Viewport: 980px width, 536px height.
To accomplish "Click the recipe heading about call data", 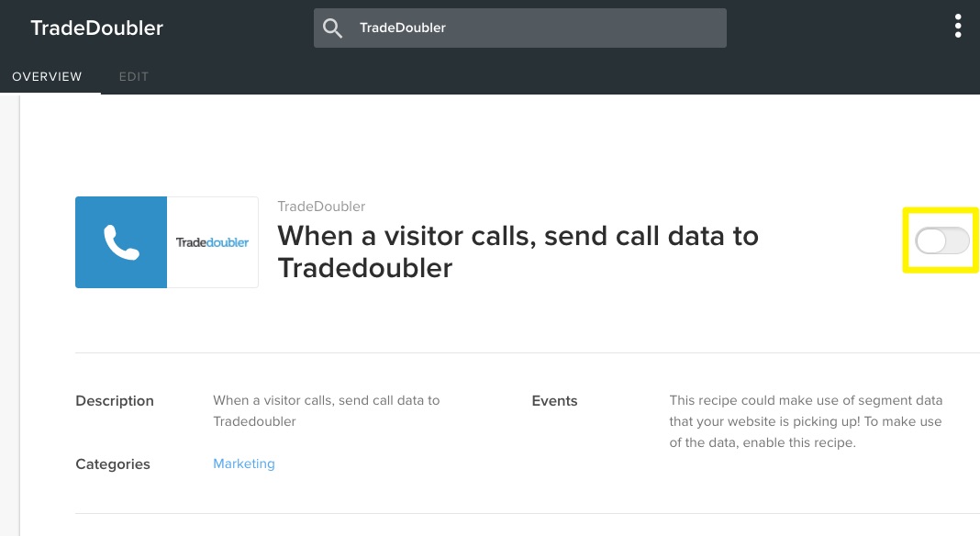I will tap(518, 252).
